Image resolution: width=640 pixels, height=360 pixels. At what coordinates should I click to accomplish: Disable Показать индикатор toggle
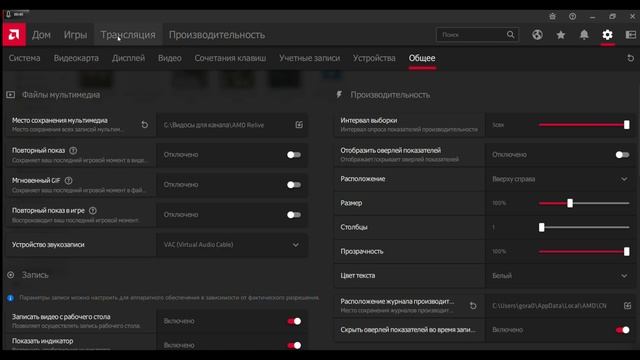tap(294, 345)
